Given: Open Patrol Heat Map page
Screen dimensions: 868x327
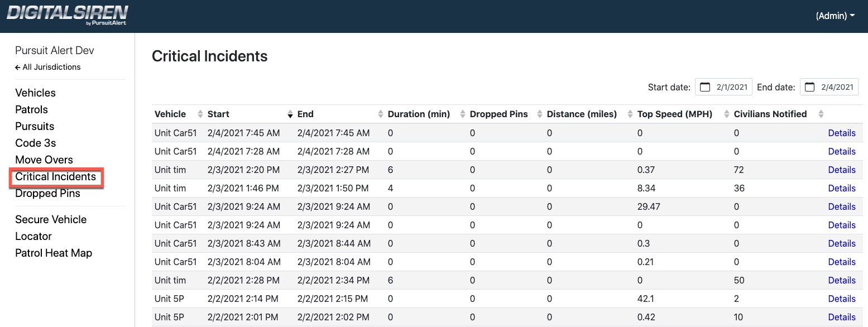Looking at the screenshot, I should pos(54,253).
